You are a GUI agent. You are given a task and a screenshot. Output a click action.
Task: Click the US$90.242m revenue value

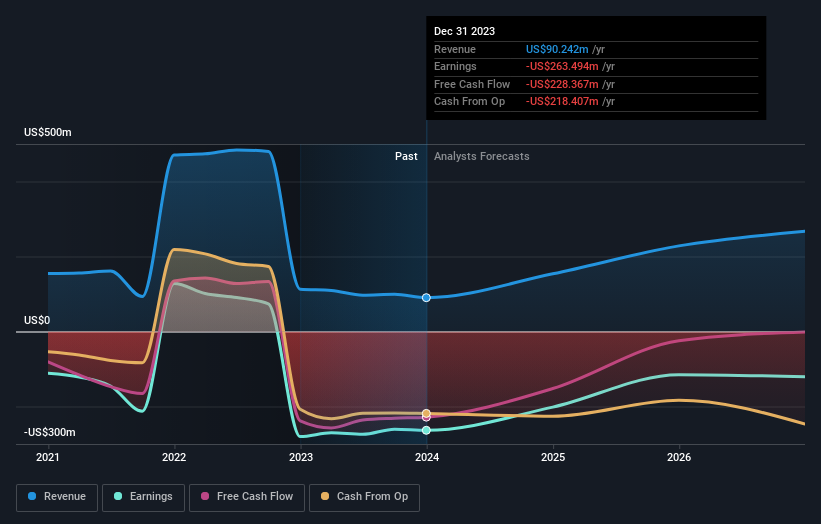click(557, 49)
